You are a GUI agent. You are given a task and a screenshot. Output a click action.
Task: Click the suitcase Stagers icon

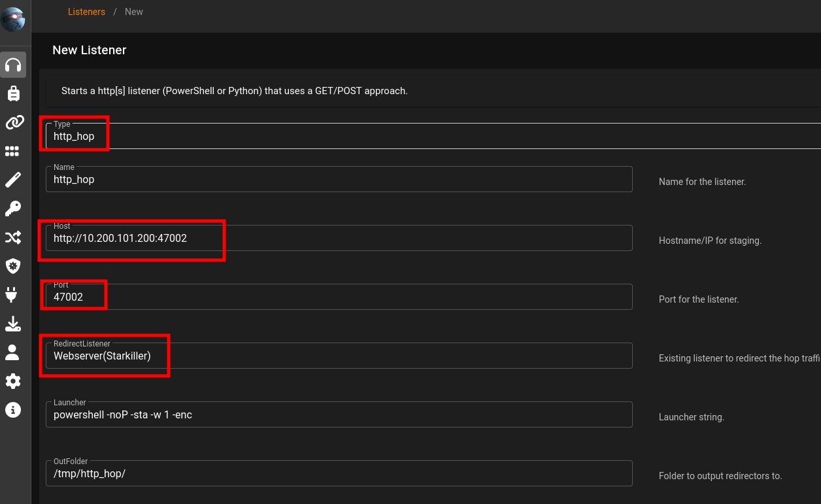(x=13, y=94)
